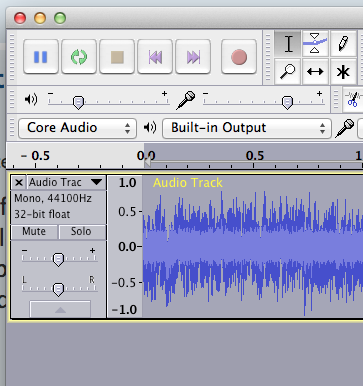The width and height of the screenshot is (363, 386).
Task: Select the Multi-Tool asterisk
Action: coord(343,71)
